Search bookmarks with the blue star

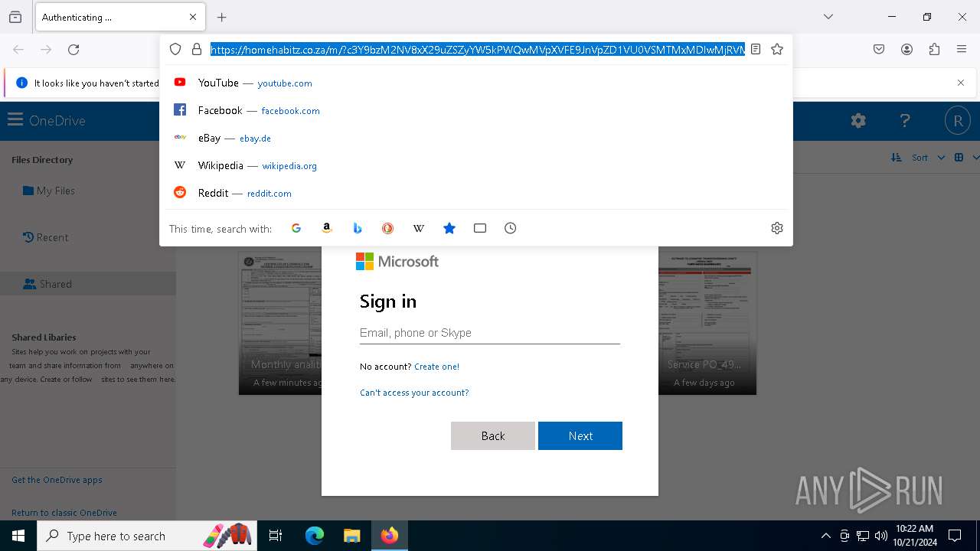[x=449, y=228]
